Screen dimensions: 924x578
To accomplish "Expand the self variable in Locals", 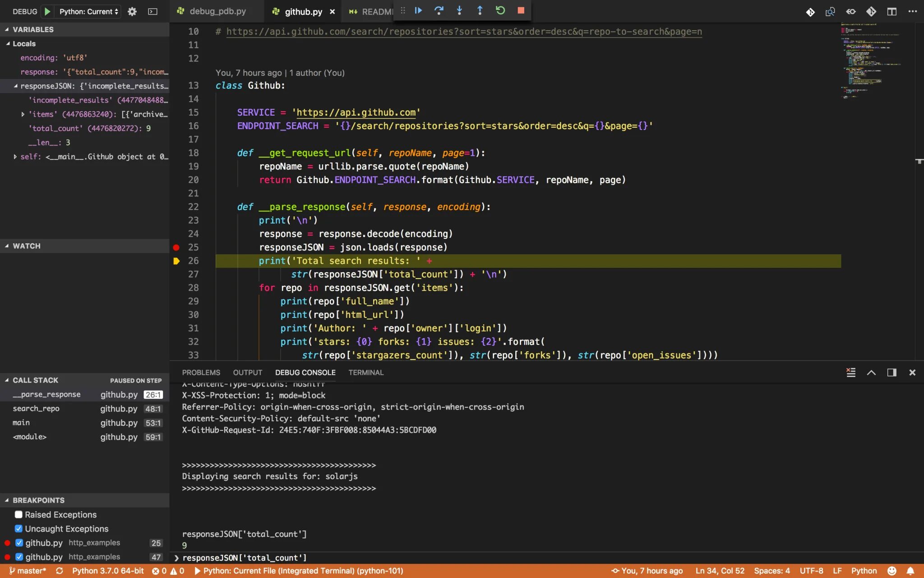I will click(15, 157).
